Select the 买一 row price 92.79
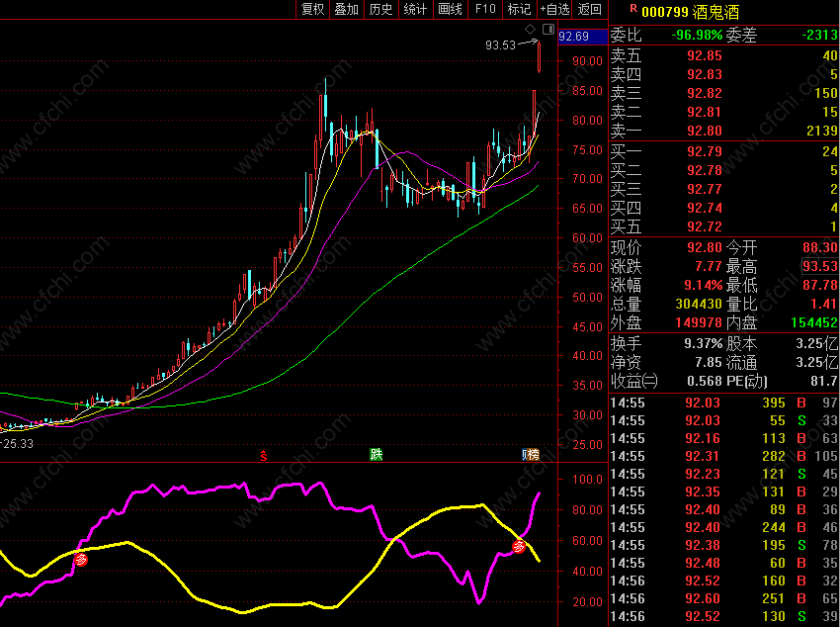Viewport: 840px width, 627px height. pyautogui.click(x=705, y=151)
